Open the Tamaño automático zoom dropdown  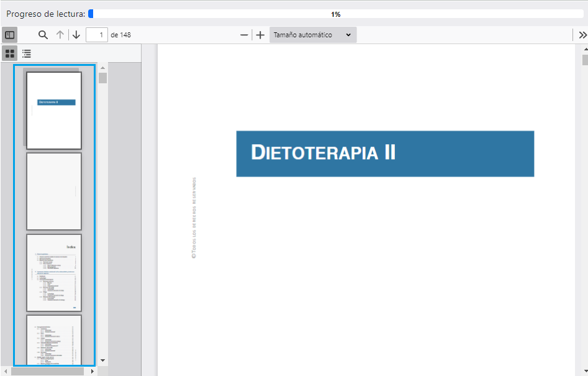tap(312, 35)
